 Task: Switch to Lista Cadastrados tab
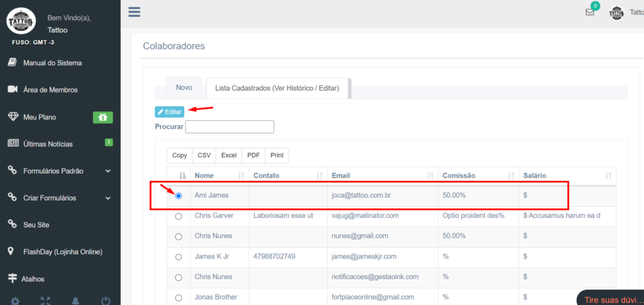coord(277,88)
